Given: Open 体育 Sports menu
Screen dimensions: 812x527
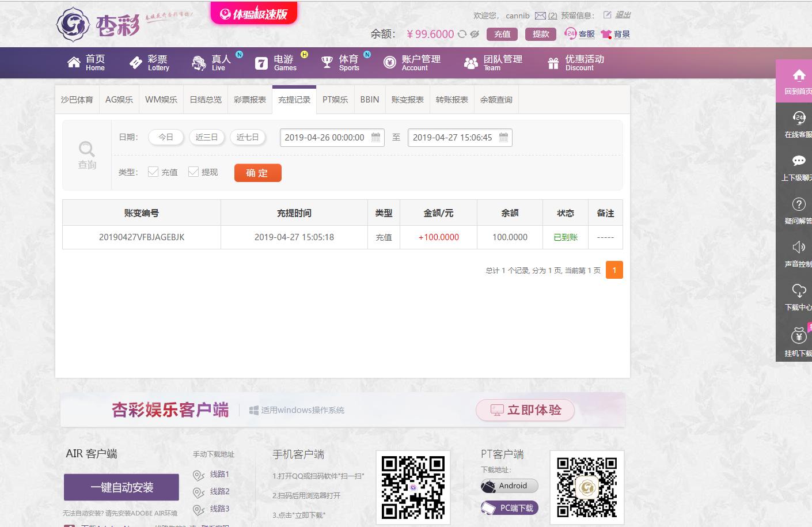Looking at the screenshot, I should [340, 63].
